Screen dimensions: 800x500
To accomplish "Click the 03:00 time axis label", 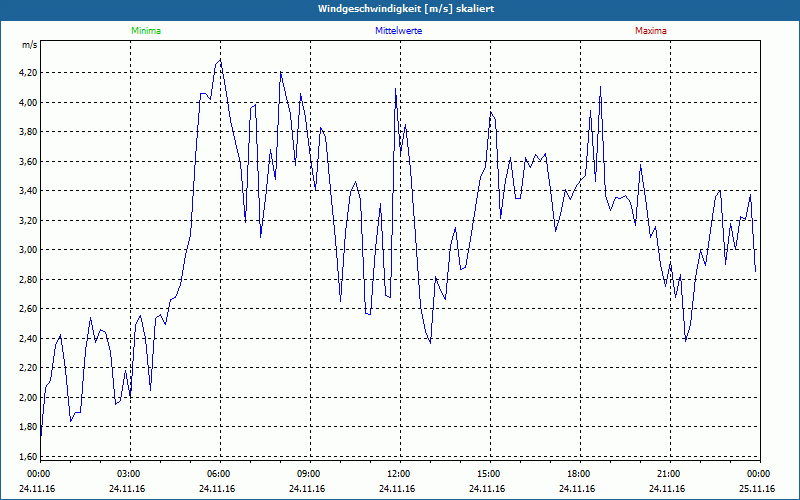I will tap(127, 474).
